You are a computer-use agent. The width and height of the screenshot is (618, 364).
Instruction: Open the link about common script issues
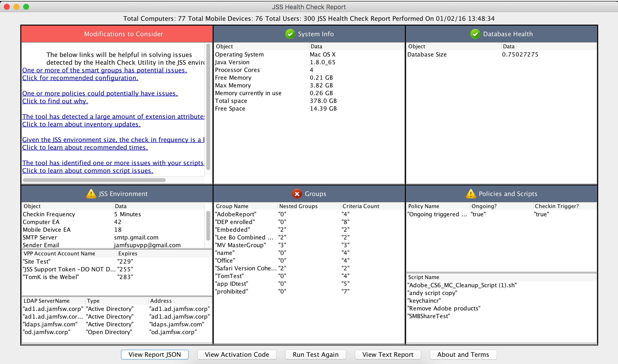88,171
